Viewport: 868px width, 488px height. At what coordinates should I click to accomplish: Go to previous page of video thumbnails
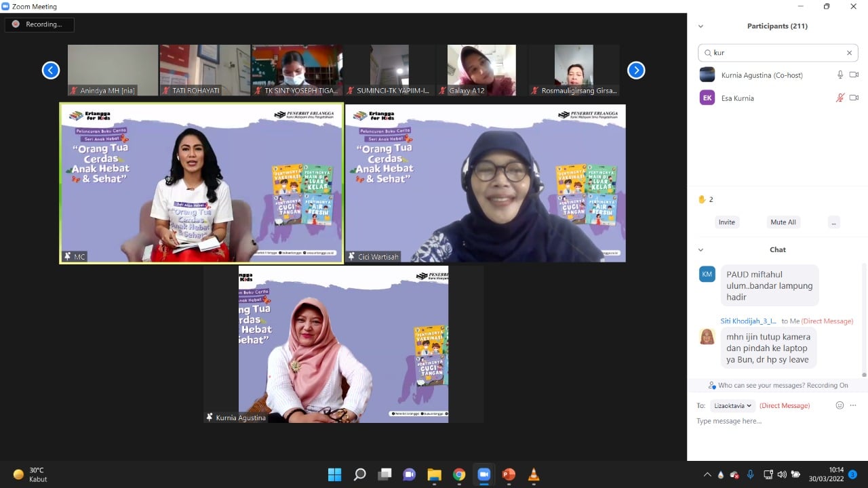coord(51,70)
